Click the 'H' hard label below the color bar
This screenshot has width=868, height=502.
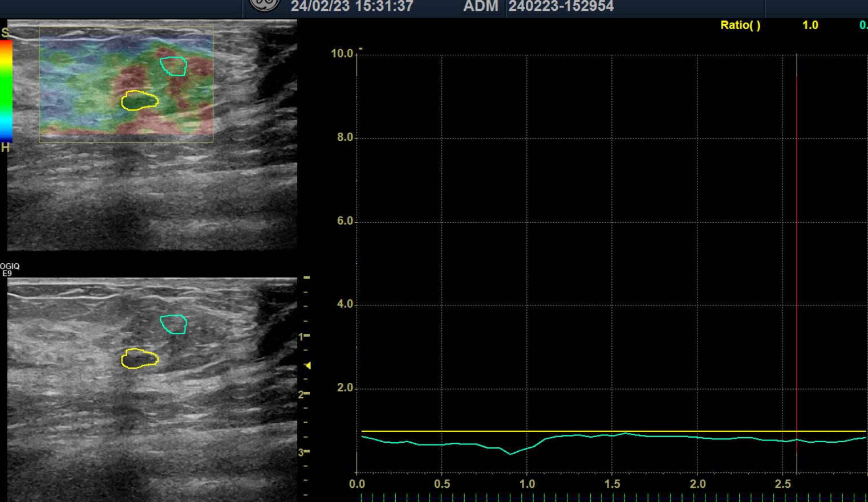(5, 148)
